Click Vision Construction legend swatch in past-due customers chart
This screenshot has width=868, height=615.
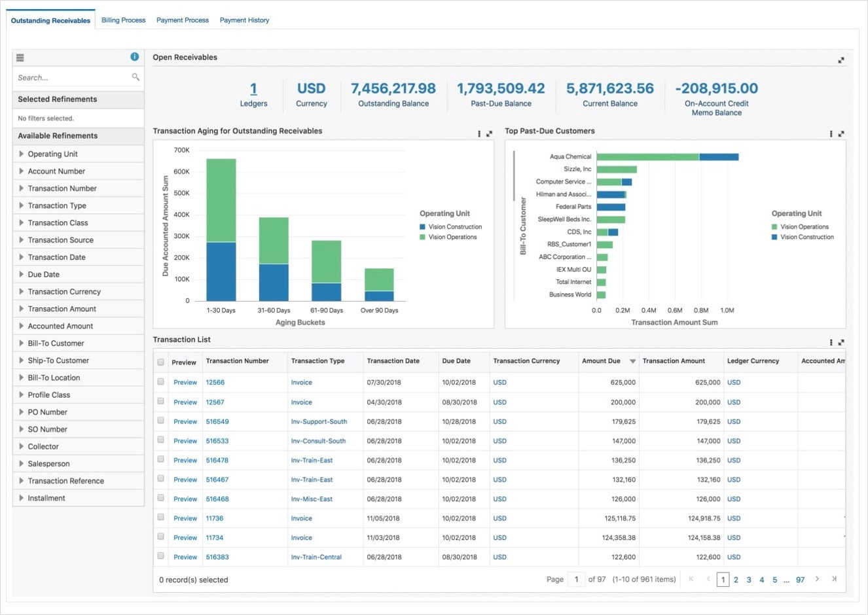pos(774,237)
